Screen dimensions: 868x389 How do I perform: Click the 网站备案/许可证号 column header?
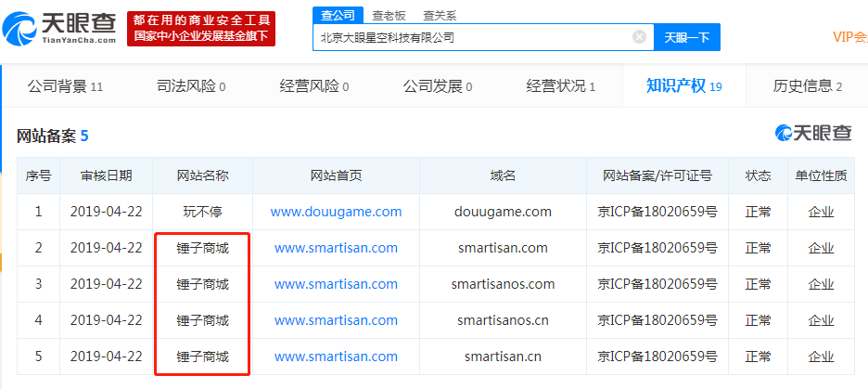click(657, 175)
